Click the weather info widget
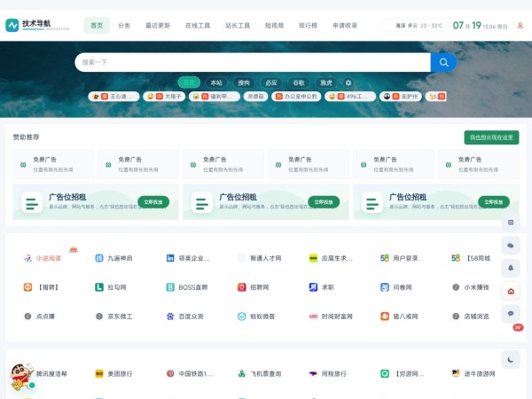Viewport: 532px width, 399px height. click(414, 26)
